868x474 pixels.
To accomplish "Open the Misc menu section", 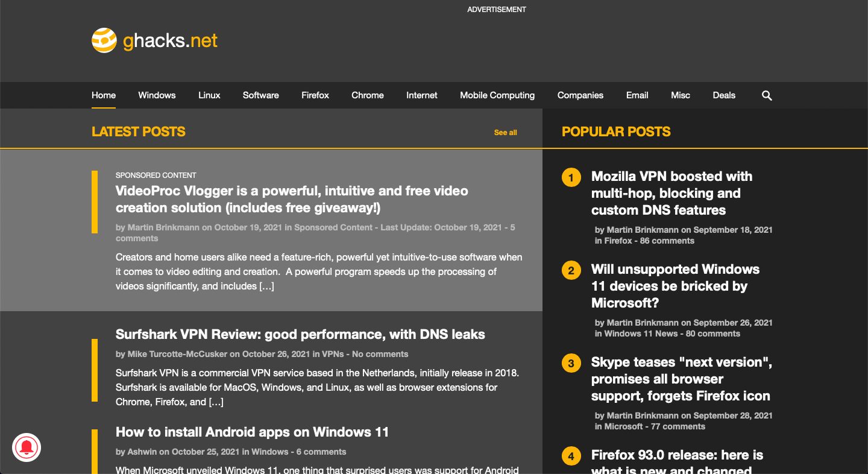I will pos(681,95).
